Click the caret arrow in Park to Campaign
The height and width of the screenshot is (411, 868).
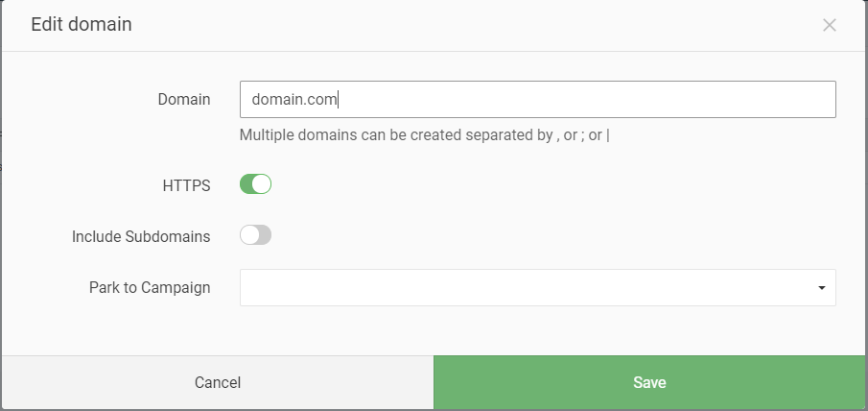pos(822,288)
